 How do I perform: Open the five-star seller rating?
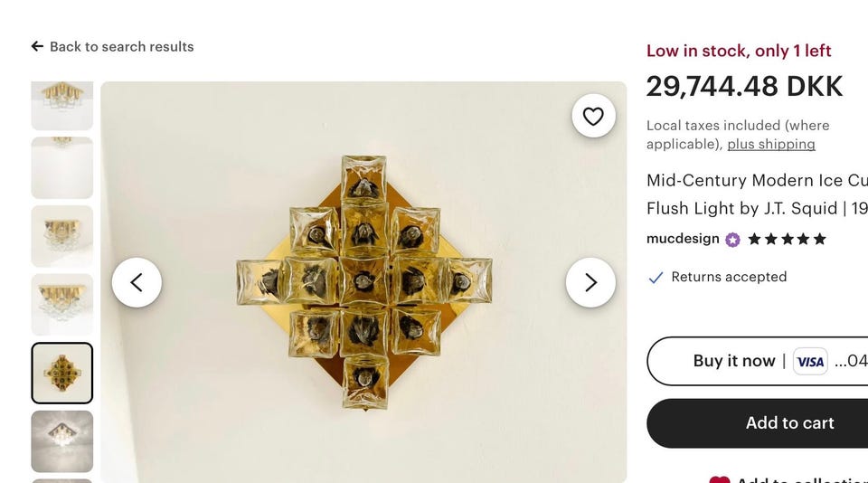pyautogui.click(x=787, y=240)
